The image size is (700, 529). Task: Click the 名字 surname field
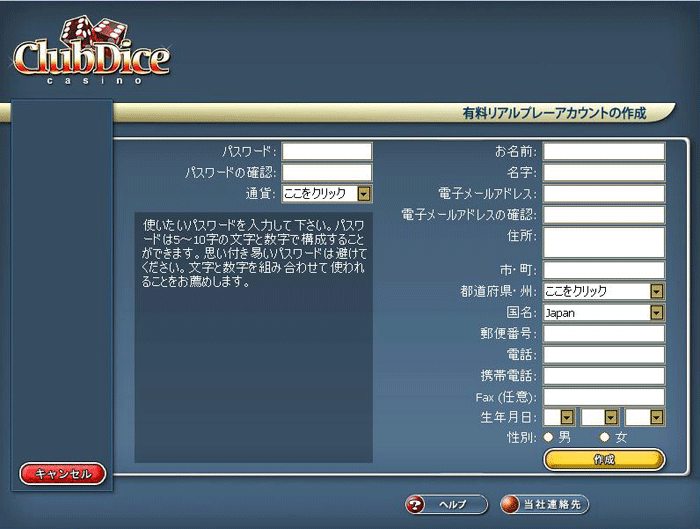click(x=604, y=172)
